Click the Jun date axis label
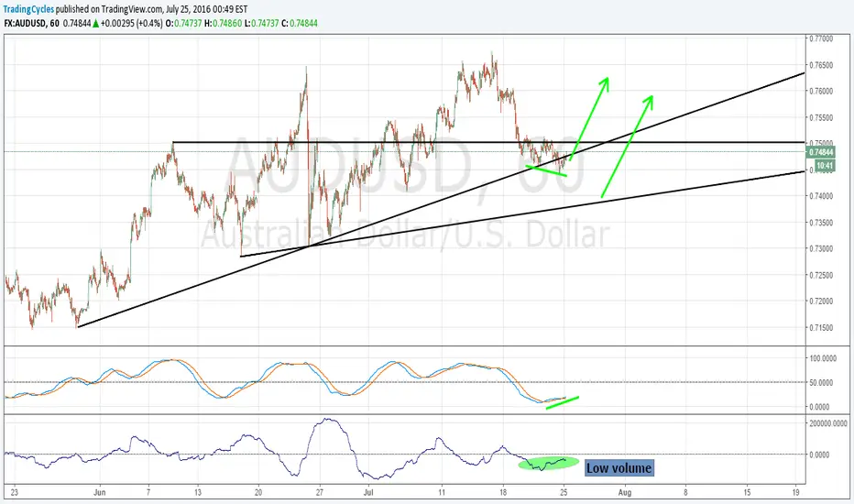The height and width of the screenshot is (504, 854). [x=99, y=493]
